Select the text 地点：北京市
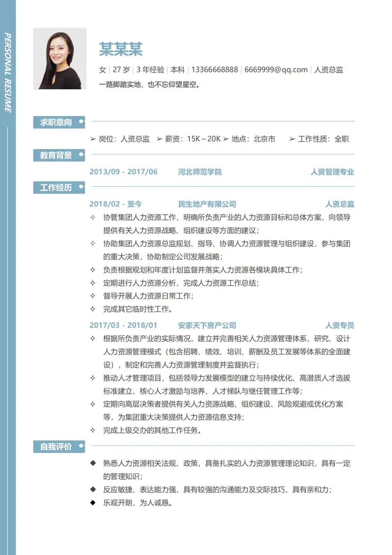This screenshot has width=392, height=555. tap(253, 139)
